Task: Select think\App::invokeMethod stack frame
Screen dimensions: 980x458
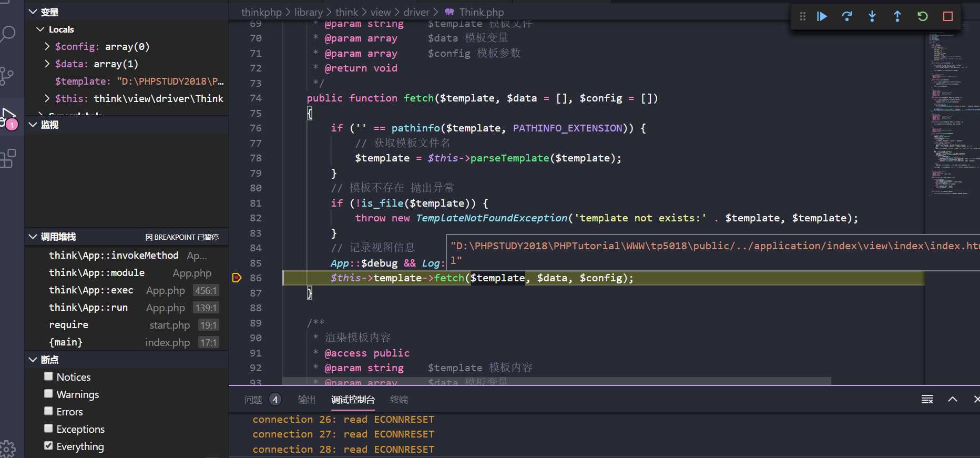Action: [x=127, y=255]
